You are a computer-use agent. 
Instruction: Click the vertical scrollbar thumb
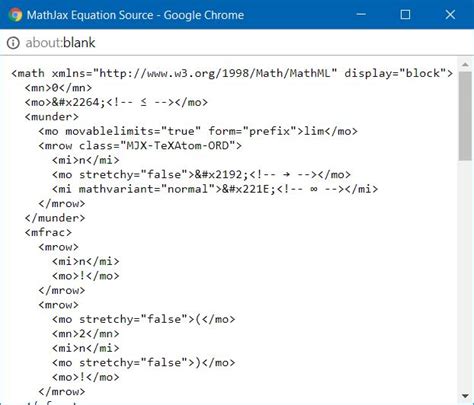[x=465, y=116]
